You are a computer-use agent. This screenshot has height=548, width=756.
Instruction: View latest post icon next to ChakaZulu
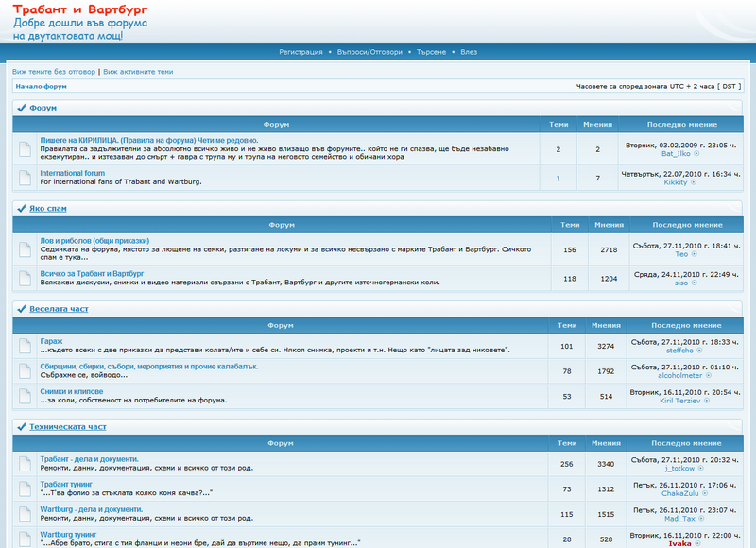(x=705, y=493)
